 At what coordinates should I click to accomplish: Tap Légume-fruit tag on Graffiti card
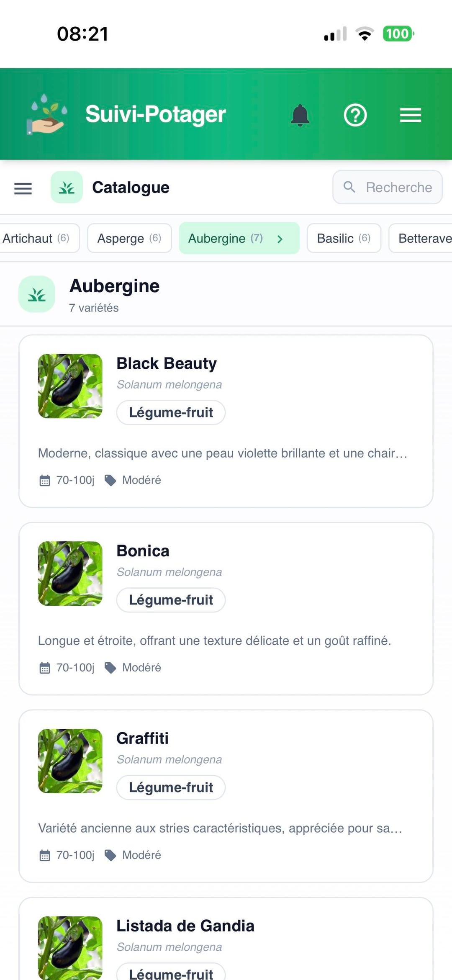pos(171,787)
